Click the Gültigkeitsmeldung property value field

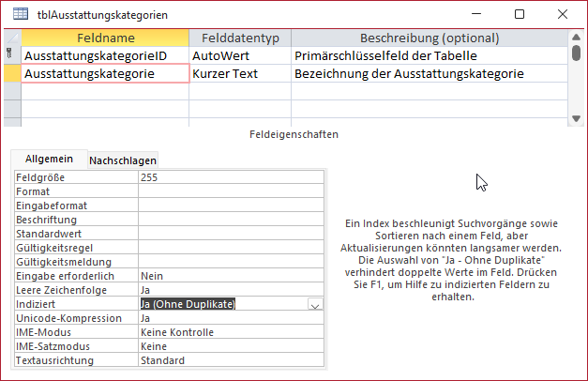231,262
